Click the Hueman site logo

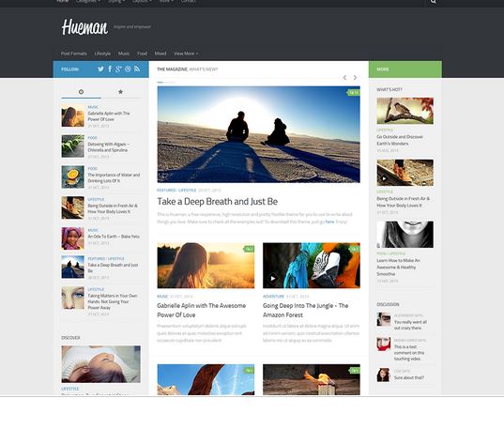coord(84,26)
